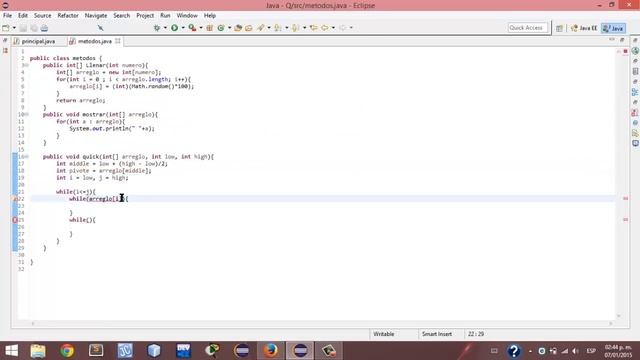Open Google Chrome from the taskbar
This screenshot has height=360, width=640.
[67, 351]
